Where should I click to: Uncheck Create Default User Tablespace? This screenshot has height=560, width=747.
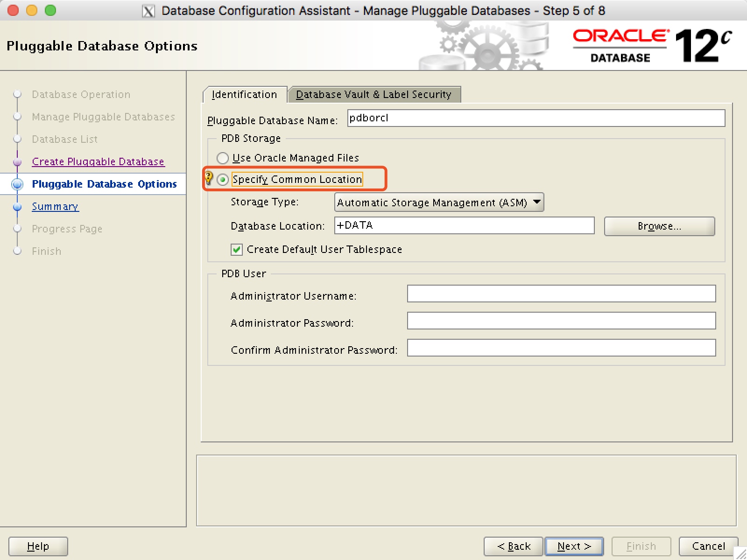pos(236,250)
